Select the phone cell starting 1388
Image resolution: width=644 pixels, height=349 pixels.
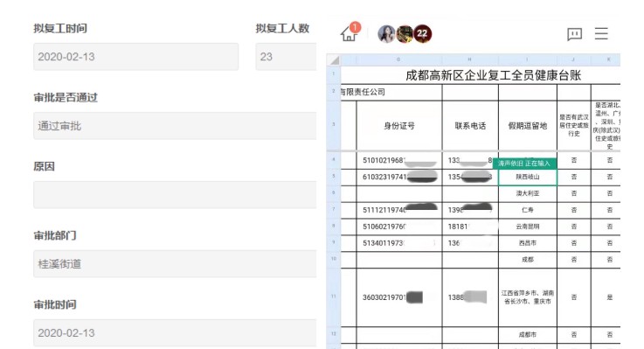[470, 297]
